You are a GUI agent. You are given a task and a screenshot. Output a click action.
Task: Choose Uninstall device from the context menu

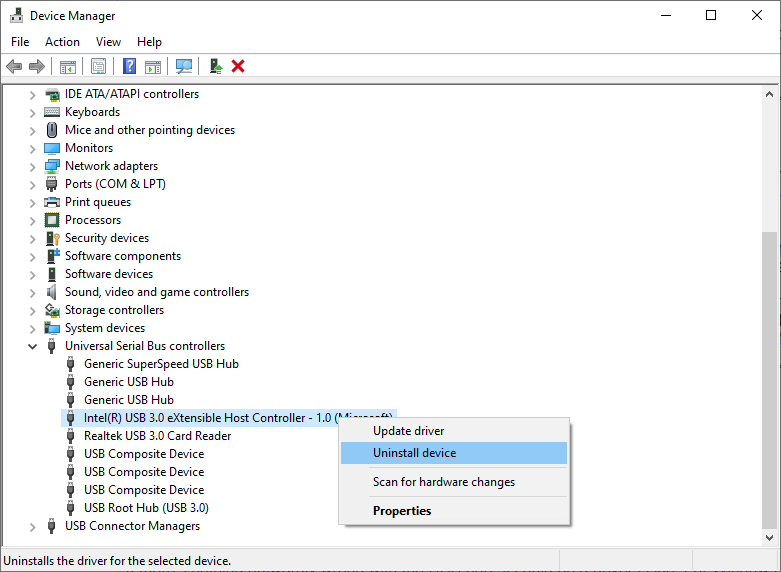point(414,453)
